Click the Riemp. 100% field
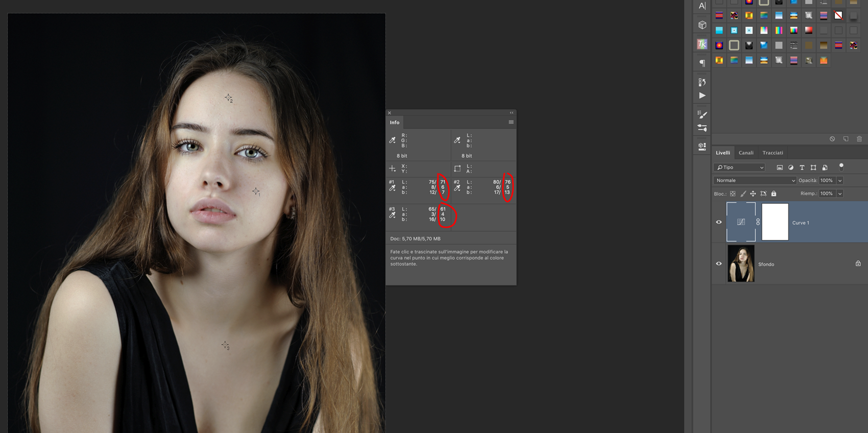 point(827,194)
